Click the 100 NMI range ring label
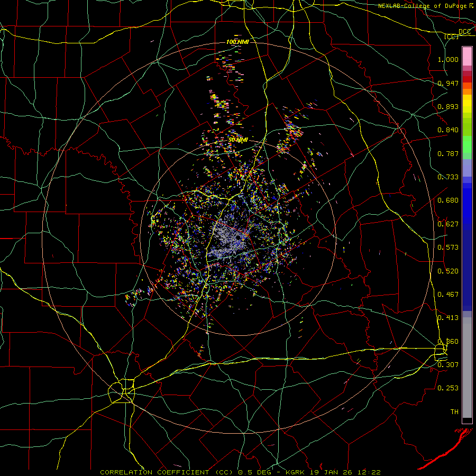The image size is (476, 476). click(237, 42)
